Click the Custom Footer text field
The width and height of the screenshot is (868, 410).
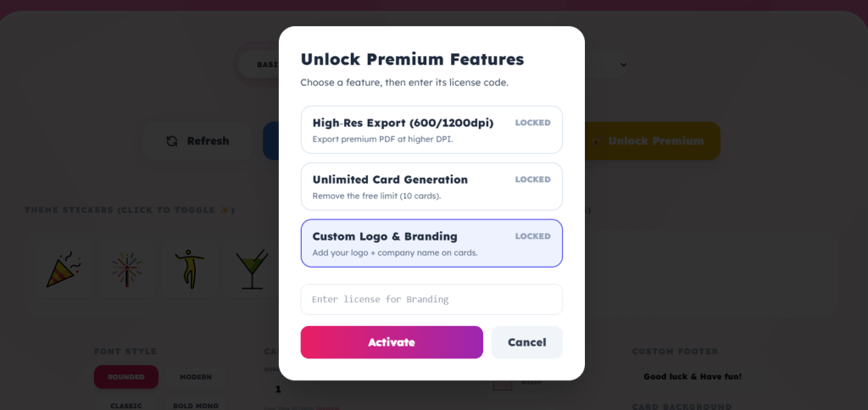[692, 376]
